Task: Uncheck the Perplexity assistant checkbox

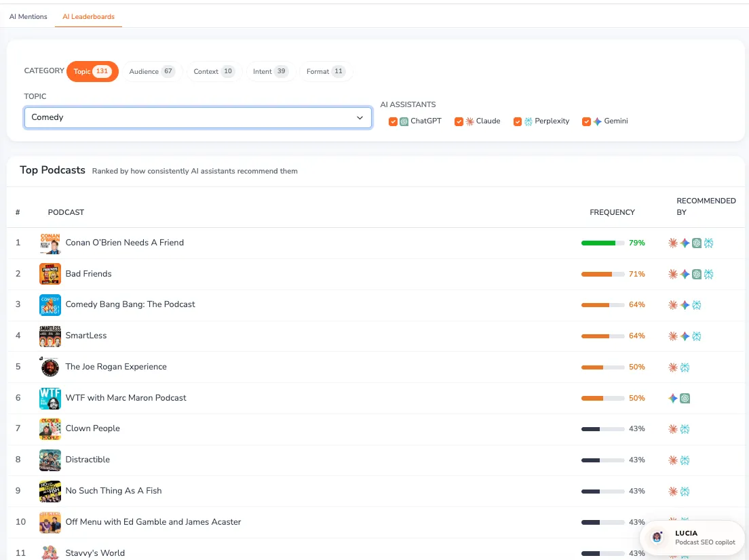Action: click(518, 121)
